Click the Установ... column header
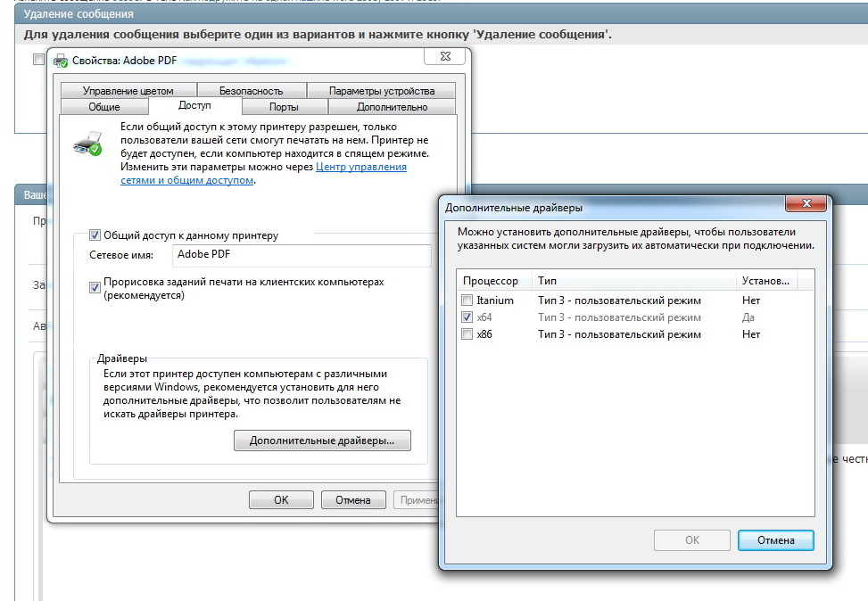 tap(767, 281)
